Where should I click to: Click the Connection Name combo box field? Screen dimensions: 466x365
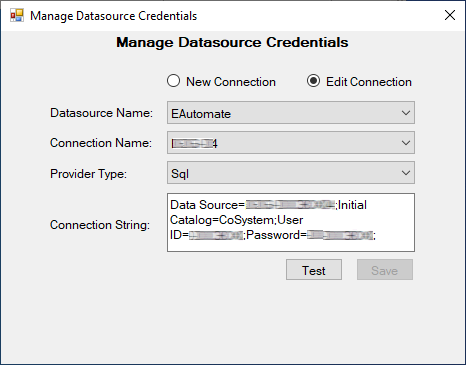291,143
